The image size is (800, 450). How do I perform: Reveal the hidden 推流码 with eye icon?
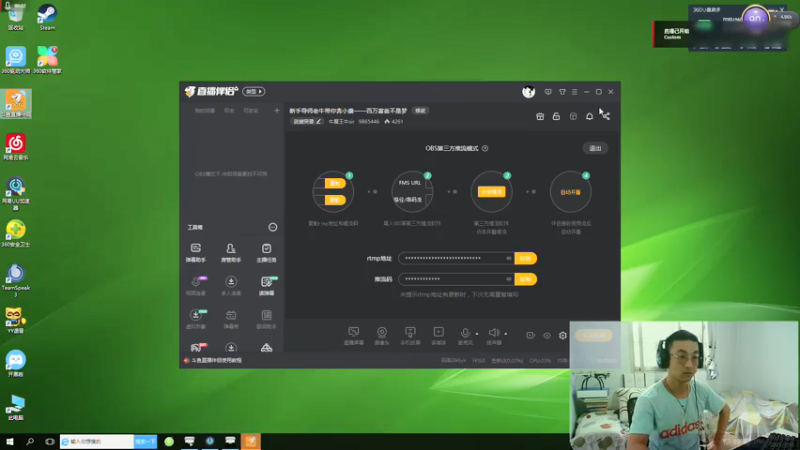pos(508,279)
